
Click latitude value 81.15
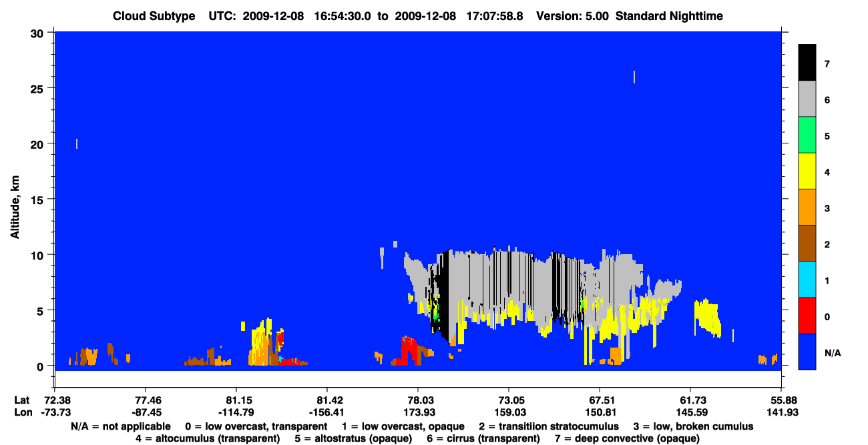(236, 400)
